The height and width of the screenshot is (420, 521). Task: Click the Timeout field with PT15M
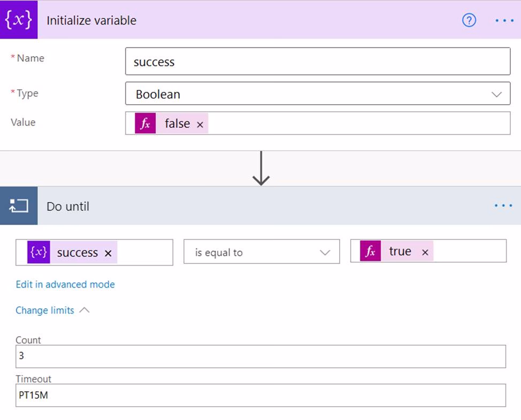point(260,395)
